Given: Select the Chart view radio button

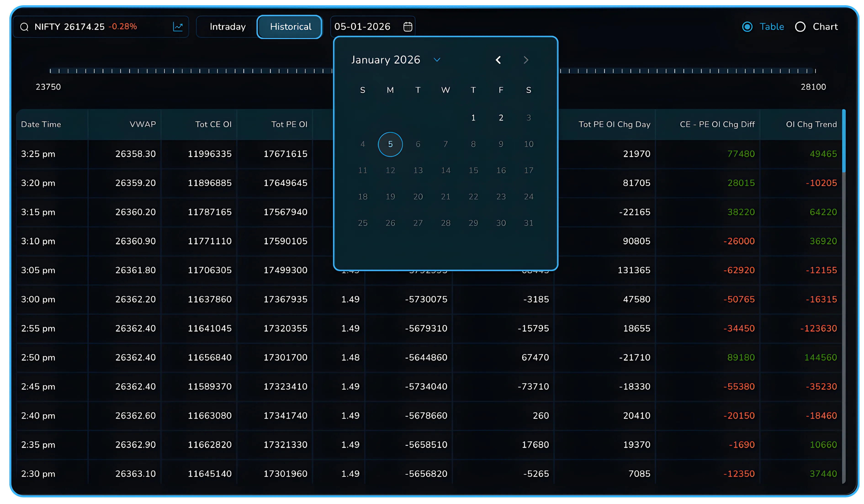Looking at the screenshot, I should pos(800,27).
